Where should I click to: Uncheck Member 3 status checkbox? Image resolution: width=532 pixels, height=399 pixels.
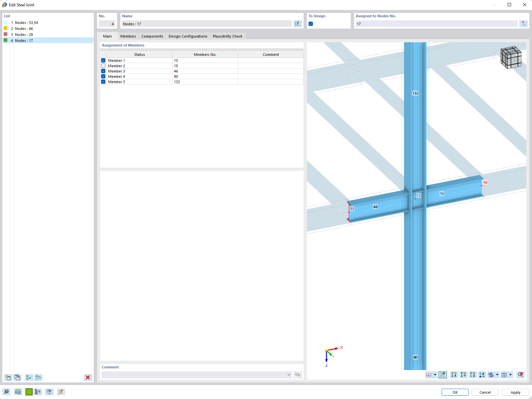(103, 71)
